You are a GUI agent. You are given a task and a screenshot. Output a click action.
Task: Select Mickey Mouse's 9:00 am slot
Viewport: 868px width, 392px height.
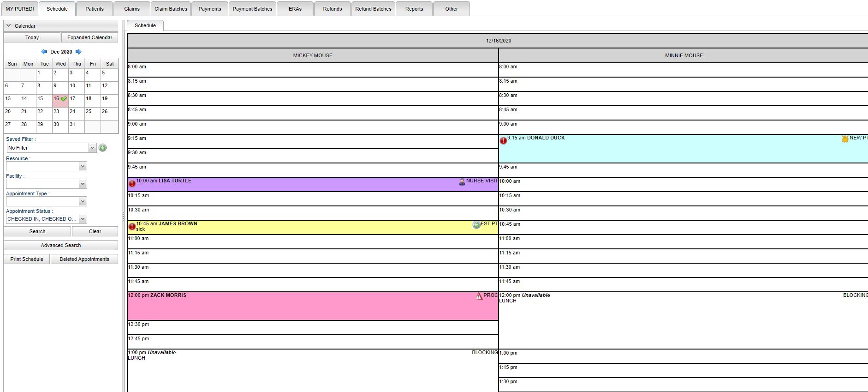313,127
